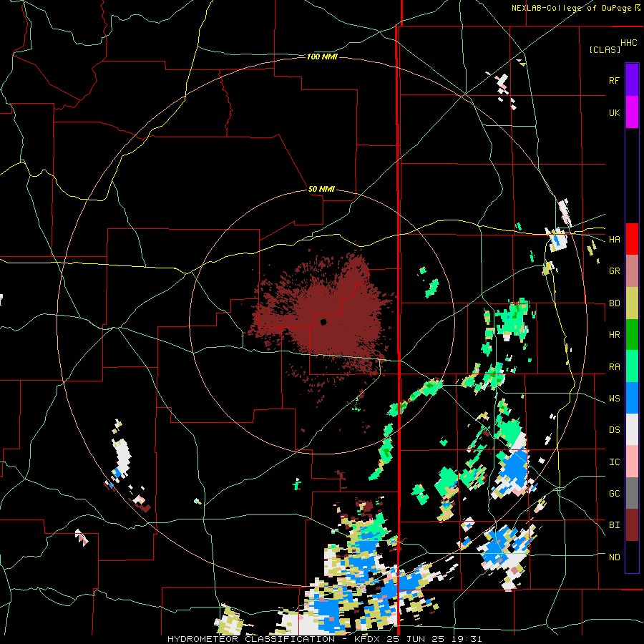Click the UK magenta legend swatch
Viewport: 644px width, 644px height.
click(632, 112)
